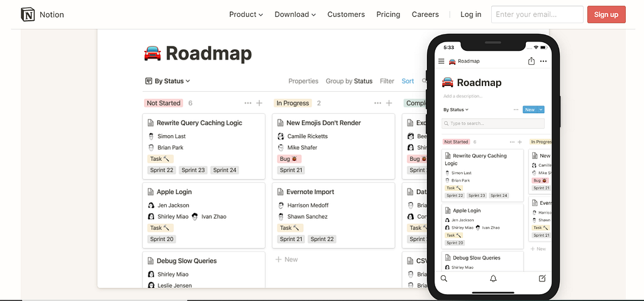Tap the notifications bell on phone
Screen dimensions: 644x301
point(493,278)
